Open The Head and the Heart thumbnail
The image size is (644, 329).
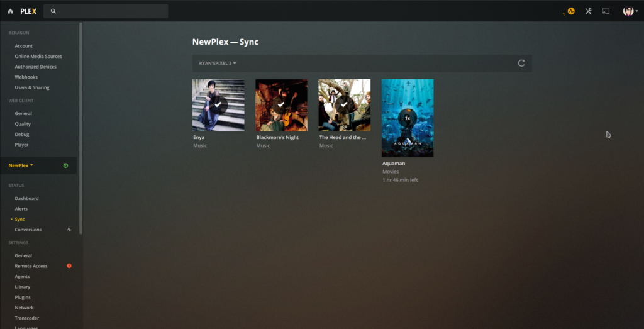(344, 105)
